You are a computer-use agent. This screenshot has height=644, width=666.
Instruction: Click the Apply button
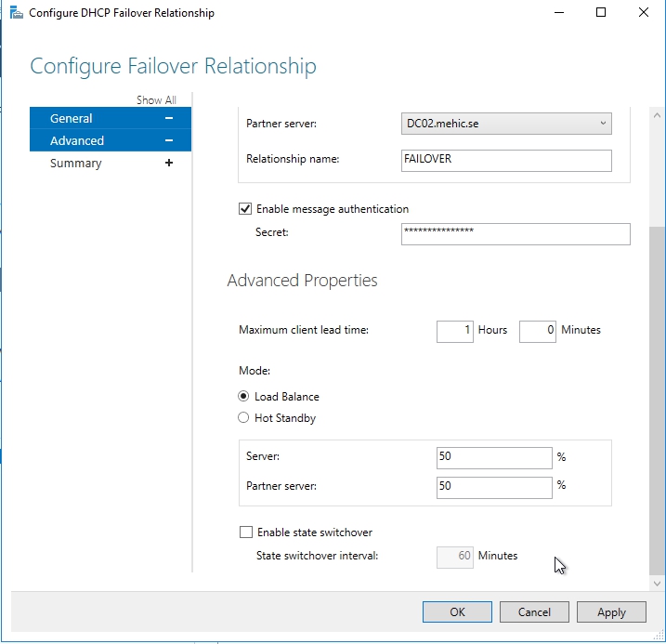(x=611, y=612)
